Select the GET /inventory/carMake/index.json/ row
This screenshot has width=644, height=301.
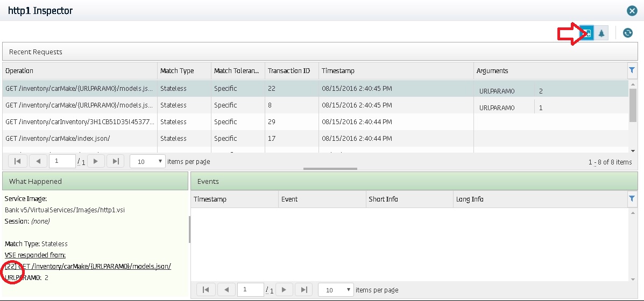(x=80, y=139)
